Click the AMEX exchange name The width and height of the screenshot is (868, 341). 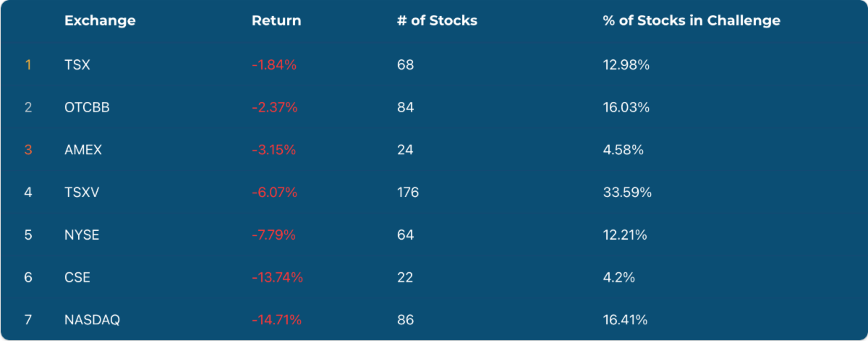[83, 150]
